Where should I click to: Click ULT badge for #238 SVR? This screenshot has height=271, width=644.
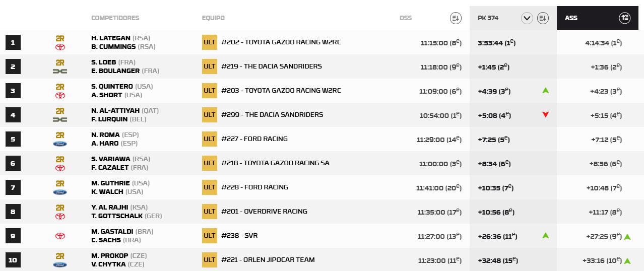[x=210, y=236]
